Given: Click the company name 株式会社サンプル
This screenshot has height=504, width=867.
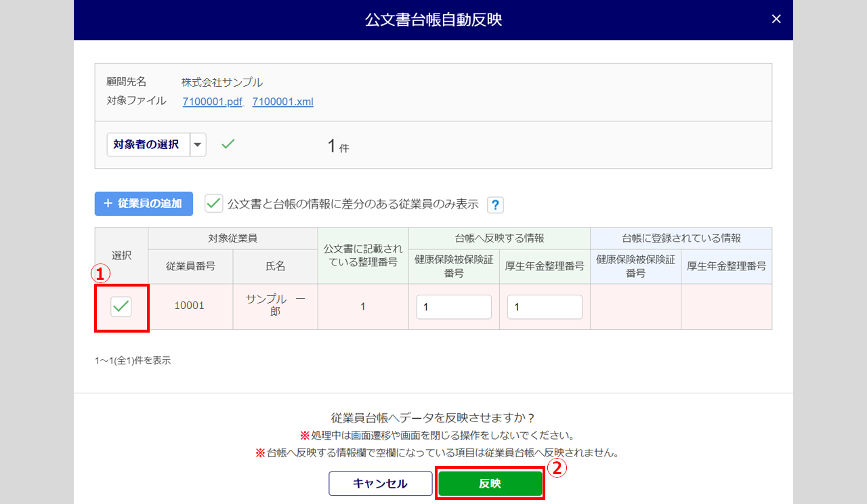Looking at the screenshot, I should click(x=222, y=82).
